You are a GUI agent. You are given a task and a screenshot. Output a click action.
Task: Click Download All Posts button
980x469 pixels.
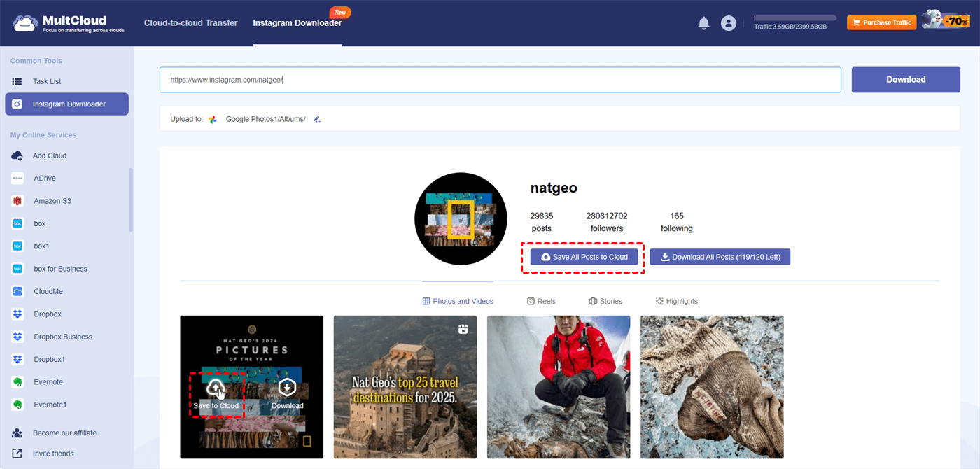pyautogui.click(x=720, y=257)
